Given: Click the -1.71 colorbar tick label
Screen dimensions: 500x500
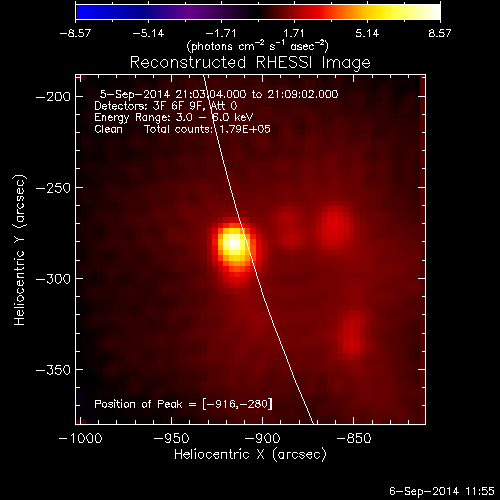Looking at the screenshot, I should point(221,33).
